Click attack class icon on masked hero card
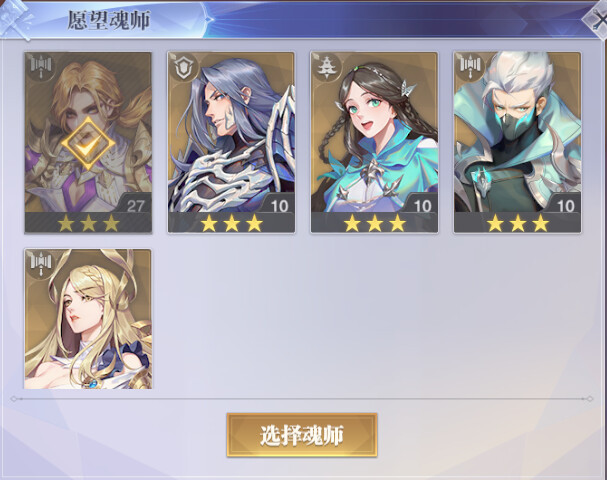Screen dimensions: 607x480 point(470,66)
